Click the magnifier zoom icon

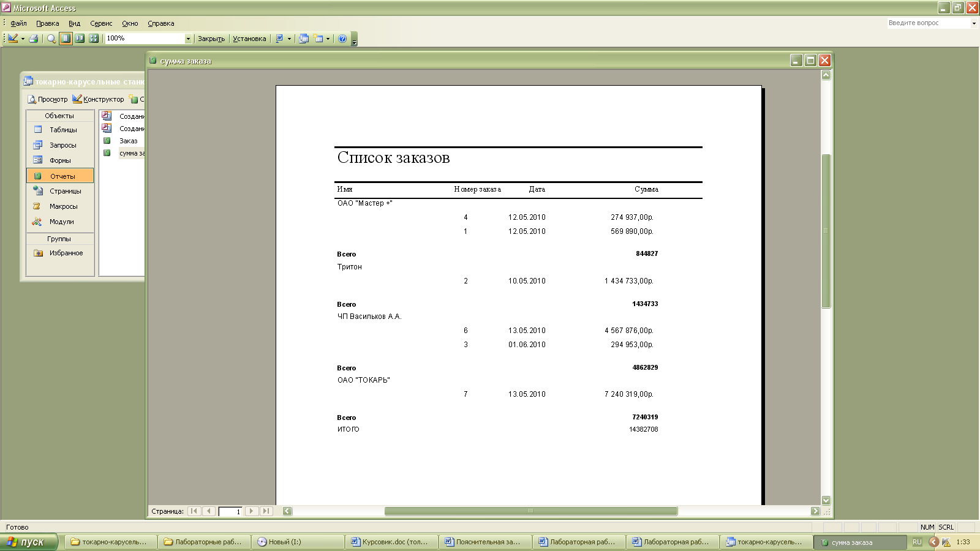51,39
